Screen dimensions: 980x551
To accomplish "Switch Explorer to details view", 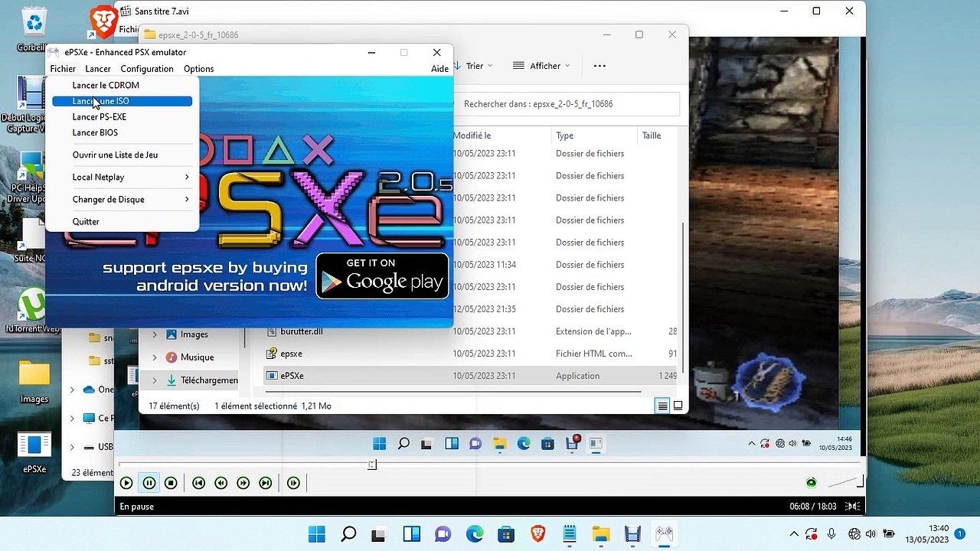I will (663, 406).
